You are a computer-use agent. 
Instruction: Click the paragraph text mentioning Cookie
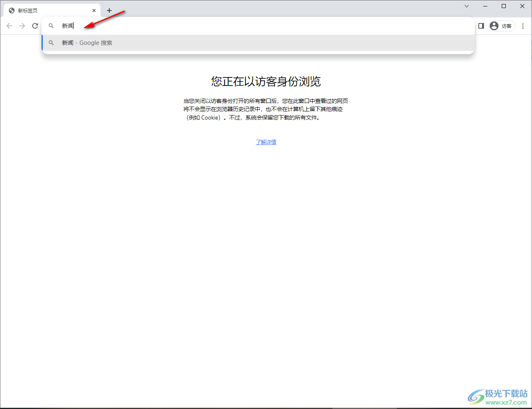[x=266, y=109]
